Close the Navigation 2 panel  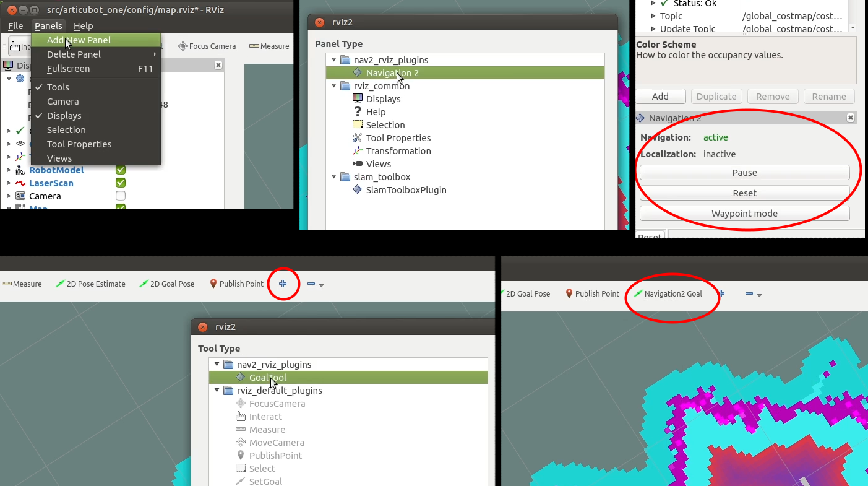[x=851, y=118]
